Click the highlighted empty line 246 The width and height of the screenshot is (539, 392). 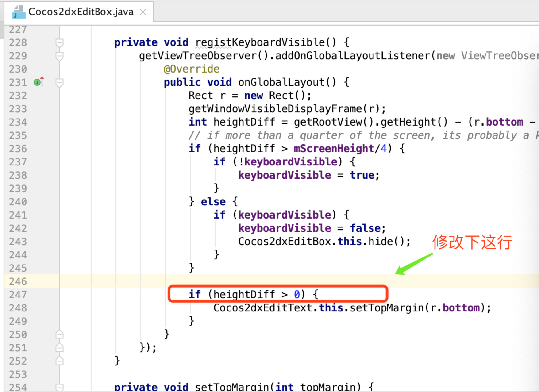(285, 281)
